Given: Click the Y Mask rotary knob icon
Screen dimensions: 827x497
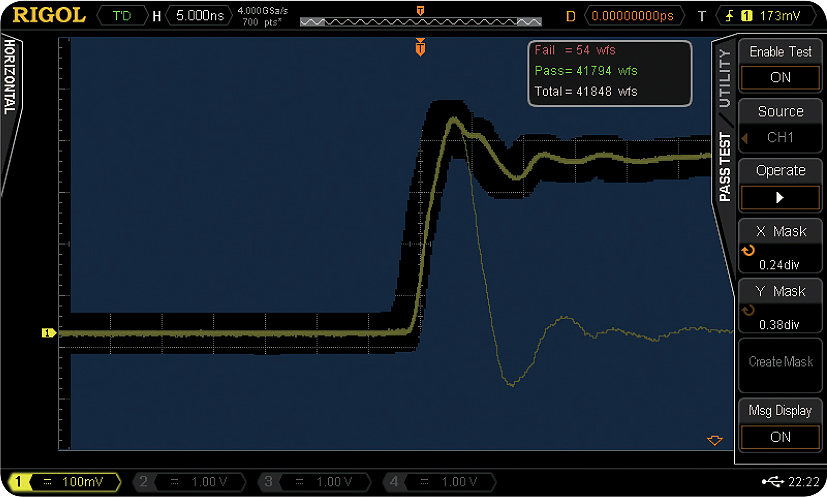Looking at the screenshot, I should [x=747, y=310].
